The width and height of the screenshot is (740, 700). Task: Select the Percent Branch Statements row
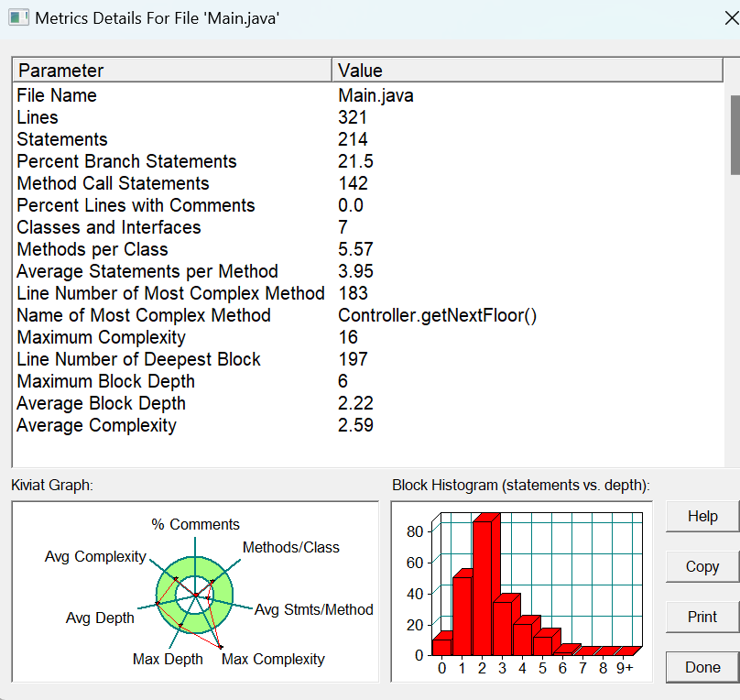point(368,161)
